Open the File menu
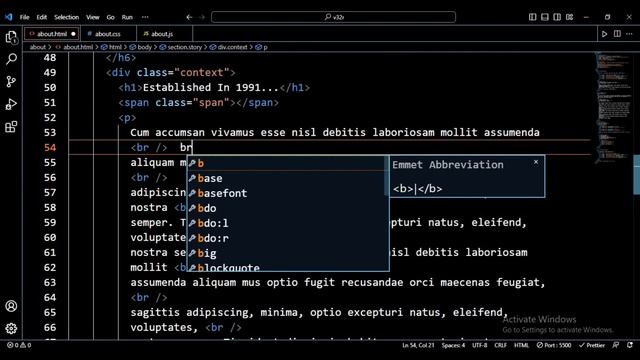 (x=24, y=17)
